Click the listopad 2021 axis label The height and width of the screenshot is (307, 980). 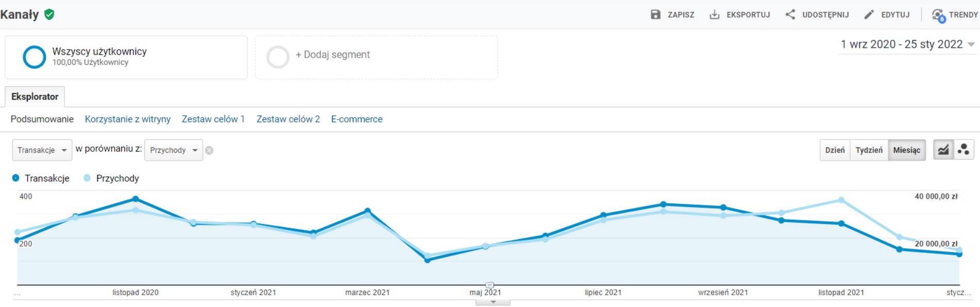click(x=841, y=293)
